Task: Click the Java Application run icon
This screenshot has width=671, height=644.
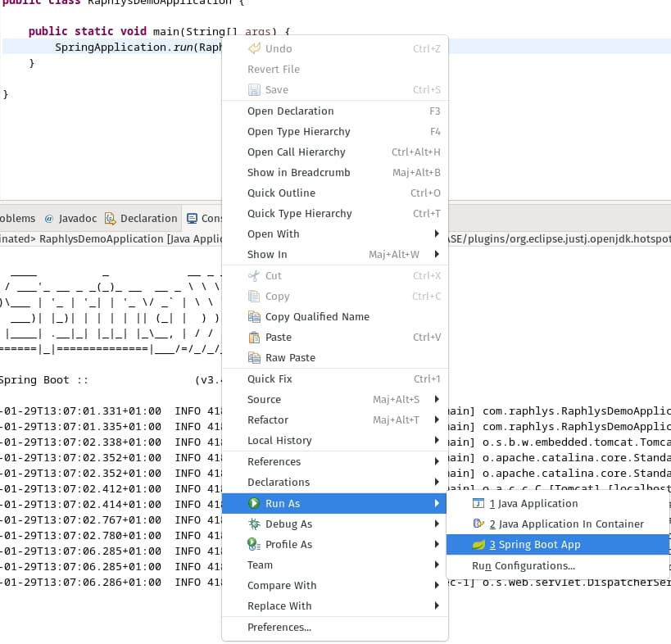Action: (479, 504)
